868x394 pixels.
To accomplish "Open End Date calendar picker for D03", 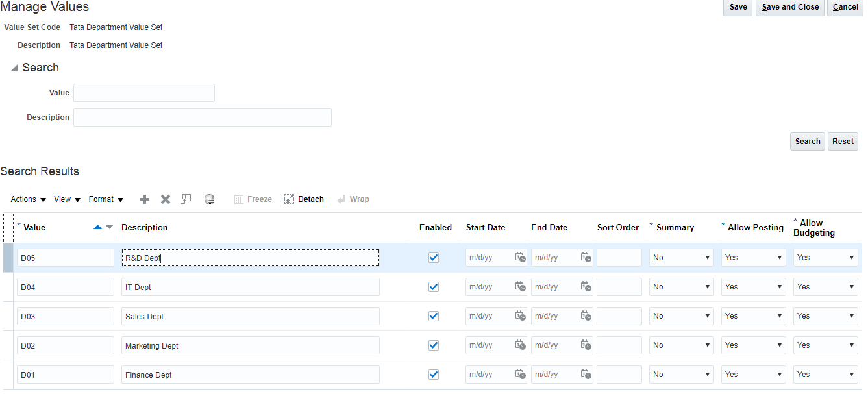I will (586, 316).
